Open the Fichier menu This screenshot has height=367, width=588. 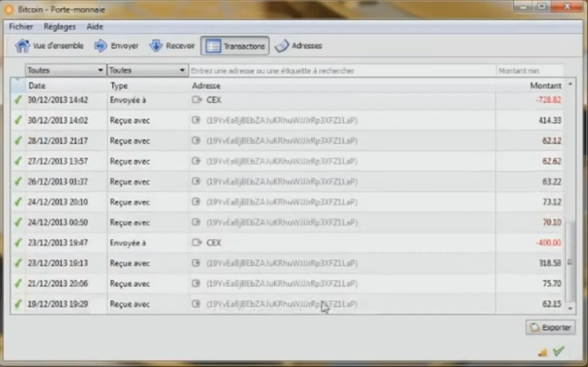coord(21,27)
